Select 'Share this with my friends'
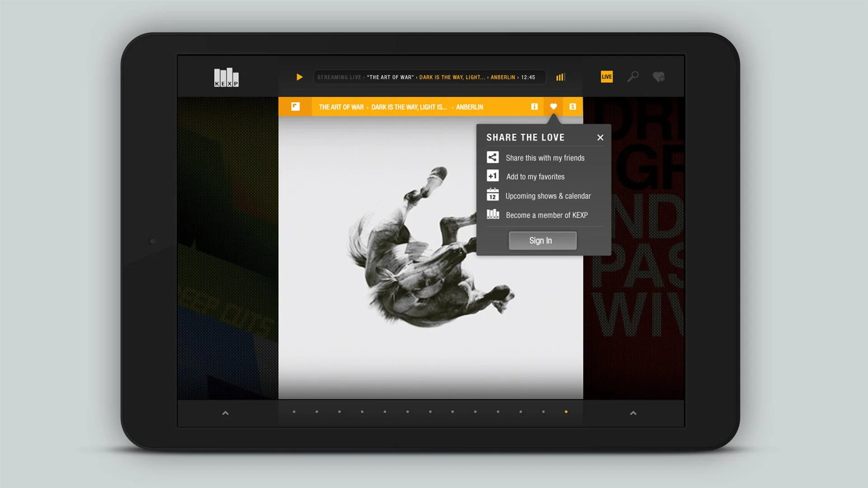 (545, 158)
